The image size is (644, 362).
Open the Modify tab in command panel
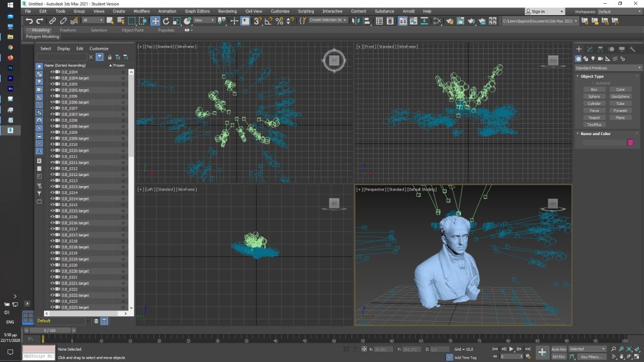[x=589, y=49]
